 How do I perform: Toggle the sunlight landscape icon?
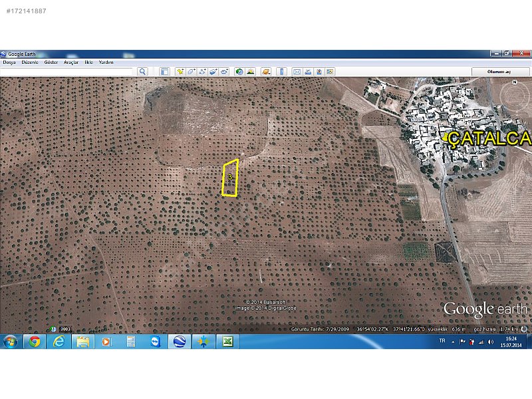pyautogui.click(x=251, y=72)
